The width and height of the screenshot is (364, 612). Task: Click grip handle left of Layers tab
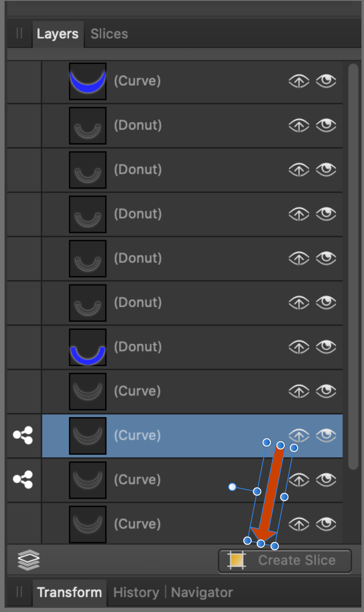click(19, 34)
